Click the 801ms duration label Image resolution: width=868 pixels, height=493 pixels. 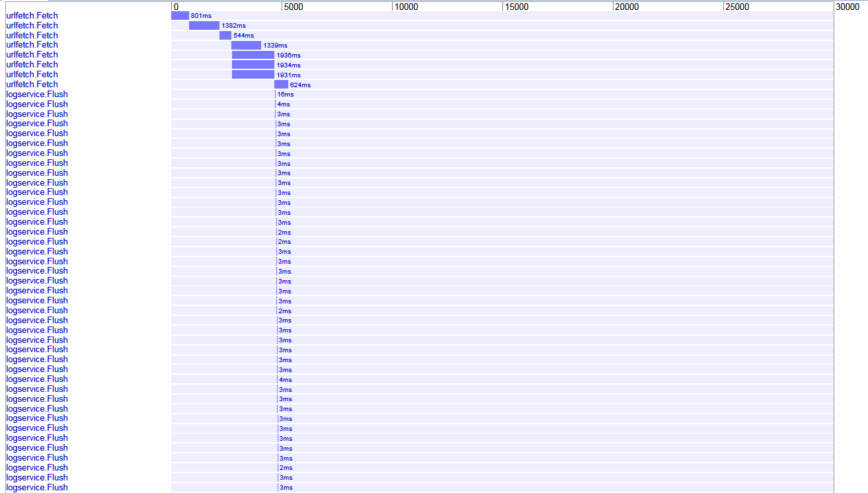coord(201,16)
